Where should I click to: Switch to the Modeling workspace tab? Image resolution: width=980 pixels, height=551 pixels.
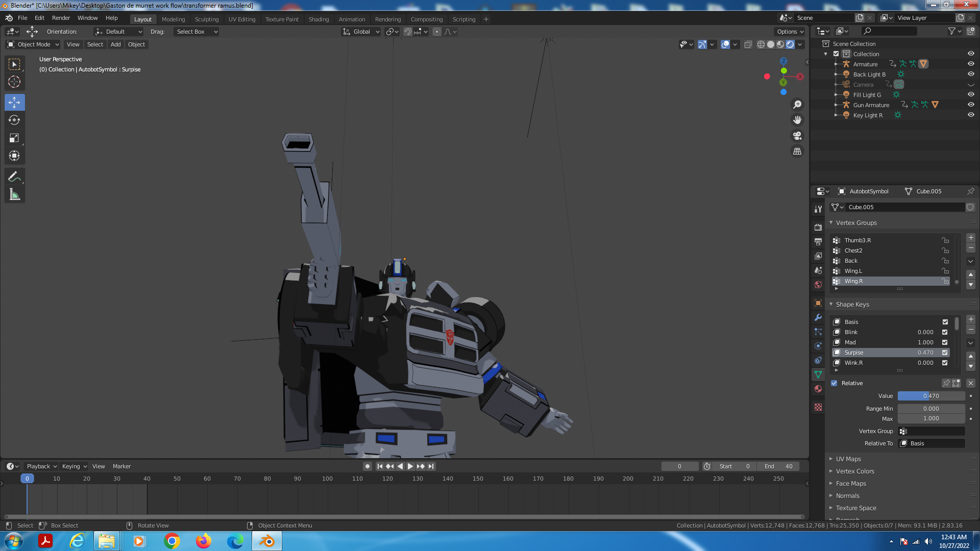coord(173,19)
